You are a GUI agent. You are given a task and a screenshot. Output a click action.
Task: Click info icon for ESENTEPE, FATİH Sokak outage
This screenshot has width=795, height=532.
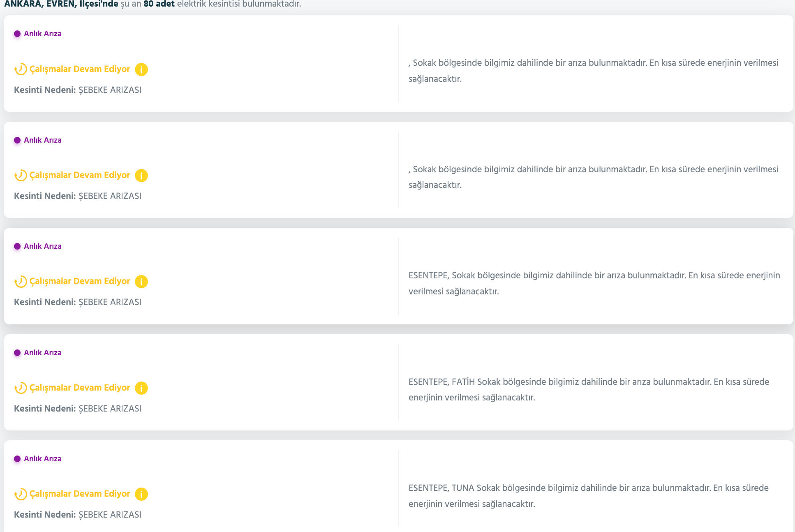coord(141,388)
